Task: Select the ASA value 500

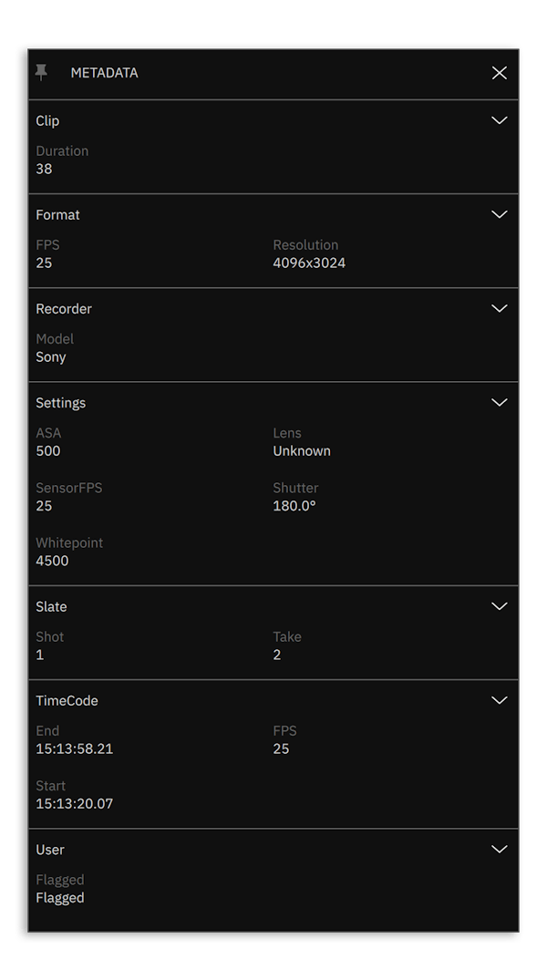Action: [x=48, y=451]
